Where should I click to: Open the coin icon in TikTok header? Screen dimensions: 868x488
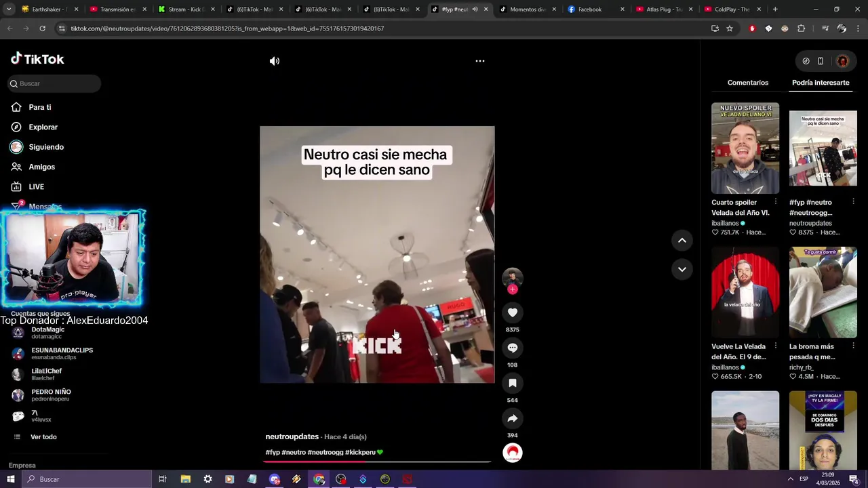point(806,61)
